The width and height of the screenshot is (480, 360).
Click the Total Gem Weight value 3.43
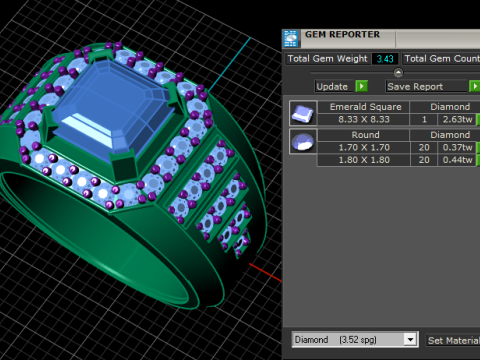[x=385, y=59]
